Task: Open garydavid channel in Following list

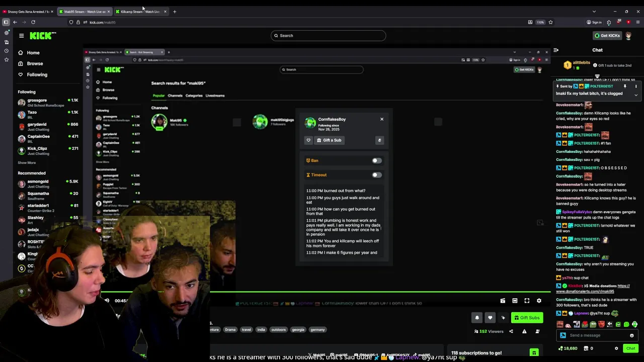Action: pyautogui.click(x=48, y=127)
